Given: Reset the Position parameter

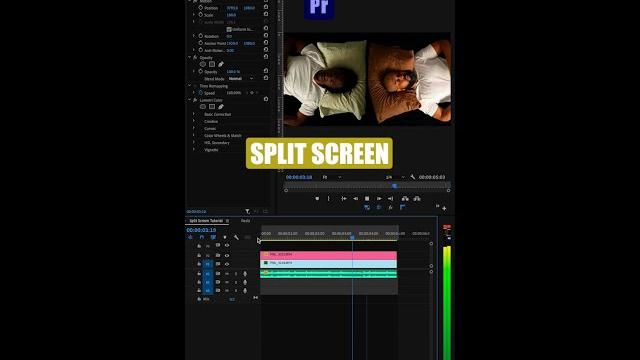Looking at the screenshot, I should pos(266,7).
